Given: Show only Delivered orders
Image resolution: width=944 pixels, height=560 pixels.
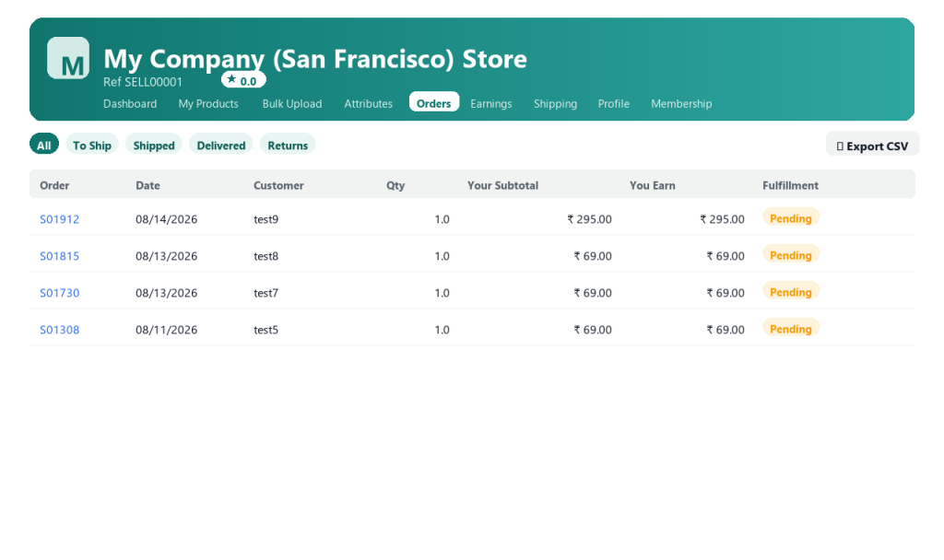Looking at the screenshot, I should (221, 145).
